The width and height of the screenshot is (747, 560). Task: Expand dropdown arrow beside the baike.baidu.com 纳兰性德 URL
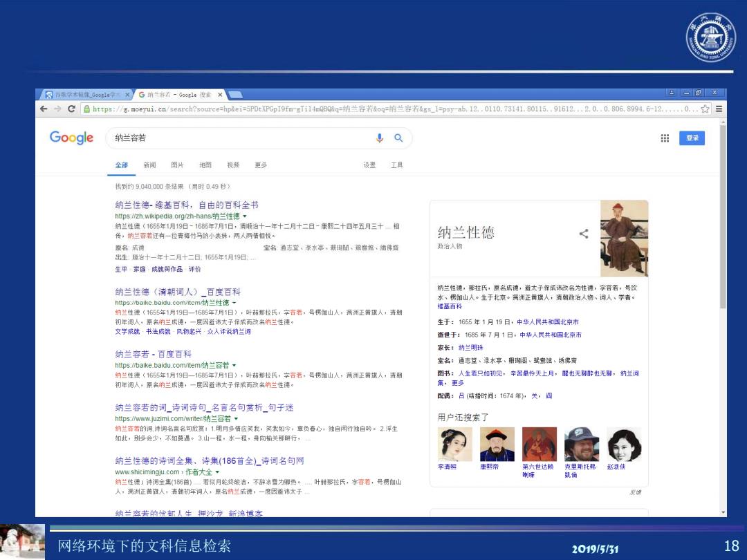pyautogui.click(x=234, y=303)
